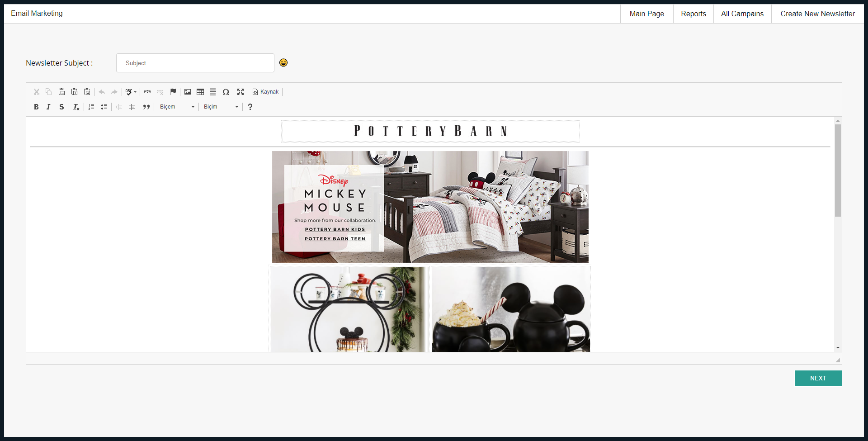Select Paste as plain text
Screen dimensions: 868x441
75,92
